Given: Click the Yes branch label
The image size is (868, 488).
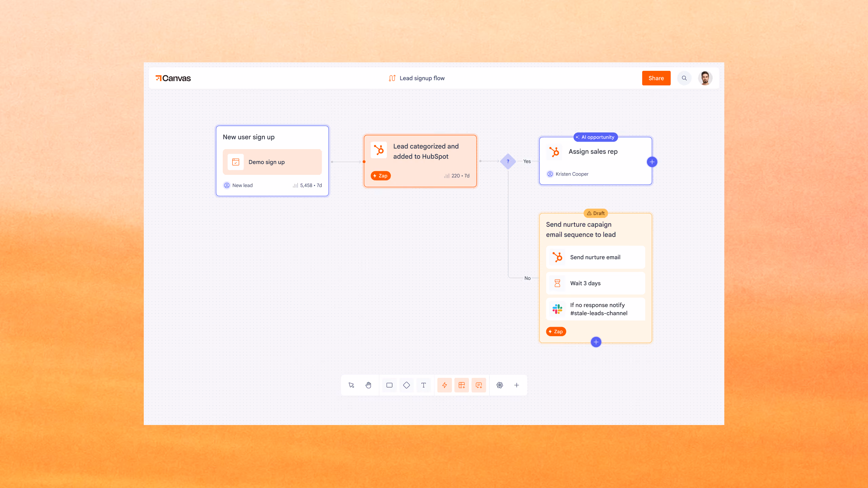Looking at the screenshot, I should (527, 161).
